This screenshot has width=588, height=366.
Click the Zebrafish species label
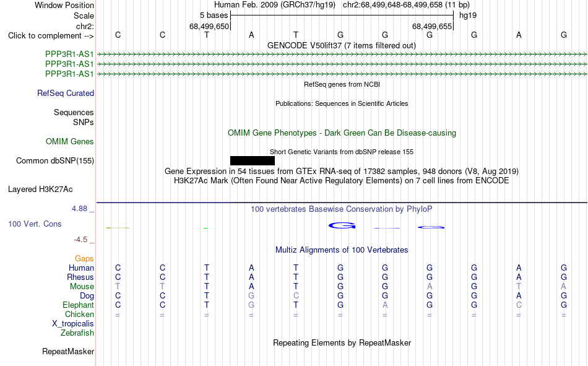click(77, 333)
